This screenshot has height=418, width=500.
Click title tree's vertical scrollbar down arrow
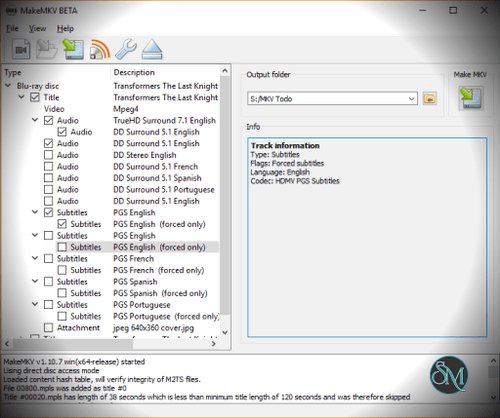[x=225, y=332]
